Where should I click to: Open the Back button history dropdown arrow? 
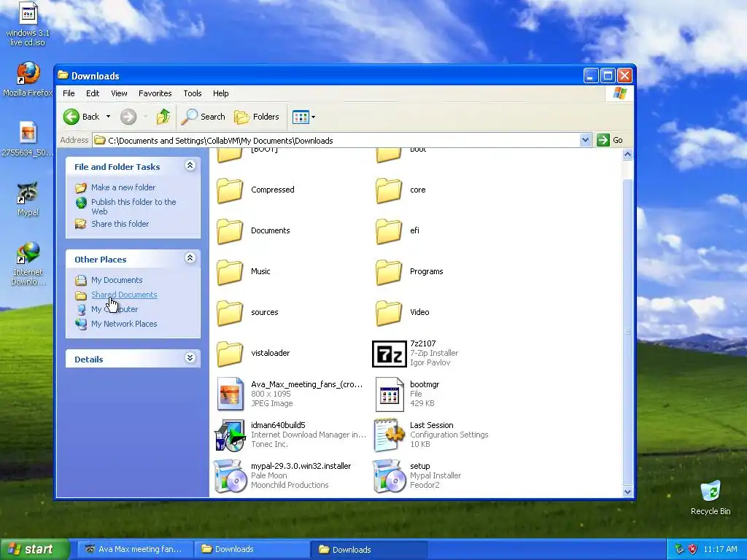point(108,117)
